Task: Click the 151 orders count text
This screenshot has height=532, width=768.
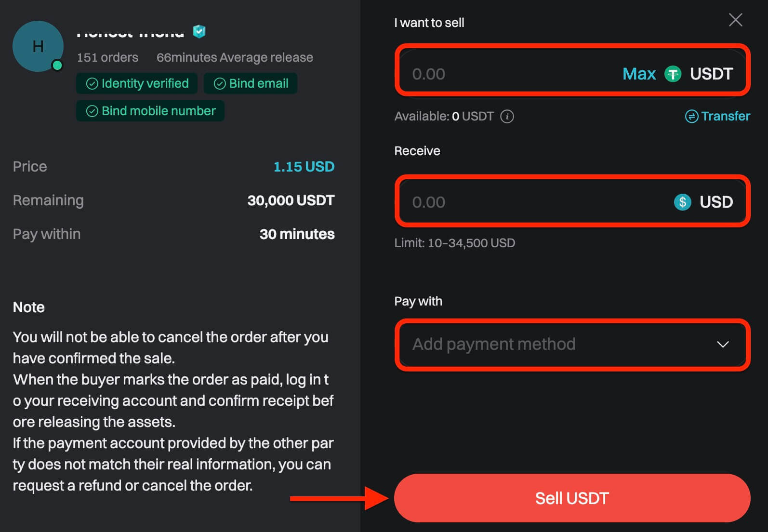Action: coord(107,58)
